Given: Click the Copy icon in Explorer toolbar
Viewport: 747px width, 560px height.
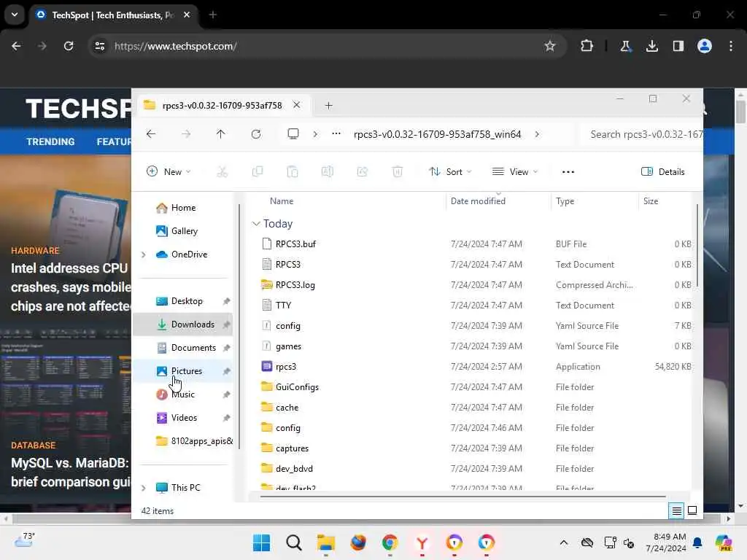Looking at the screenshot, I should [x=258, y=172].
